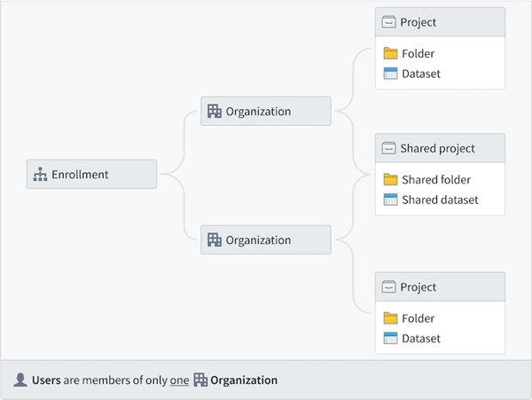Click the Enrollment hierarchy icon
Screen dimensions: 532x400
pos(40,175)
